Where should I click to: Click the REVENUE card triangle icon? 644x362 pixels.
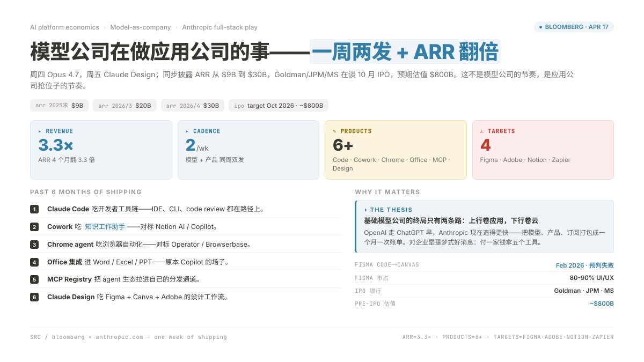(x=40, y=131)
